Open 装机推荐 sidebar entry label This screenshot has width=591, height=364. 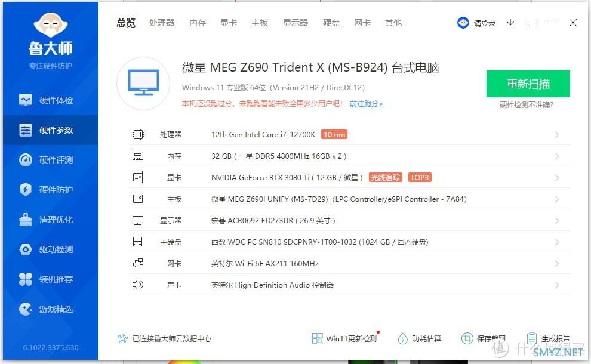point(56,279)
